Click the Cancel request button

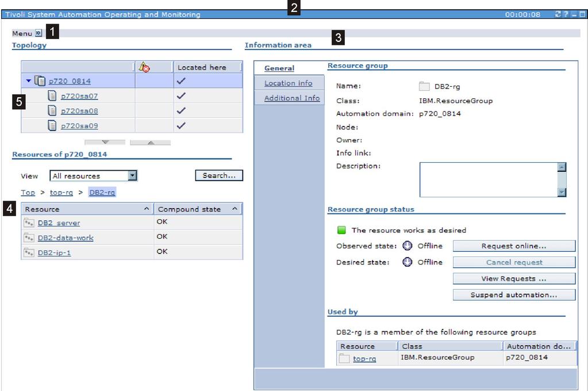pyautogui.click(x=514, y=262)
